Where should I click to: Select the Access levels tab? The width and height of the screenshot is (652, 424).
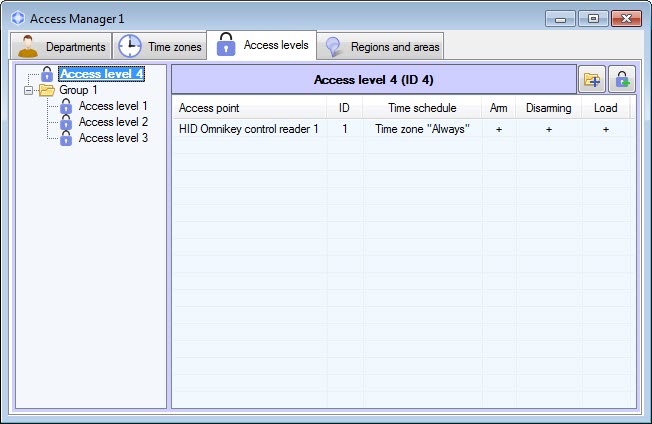coord(262,45)
